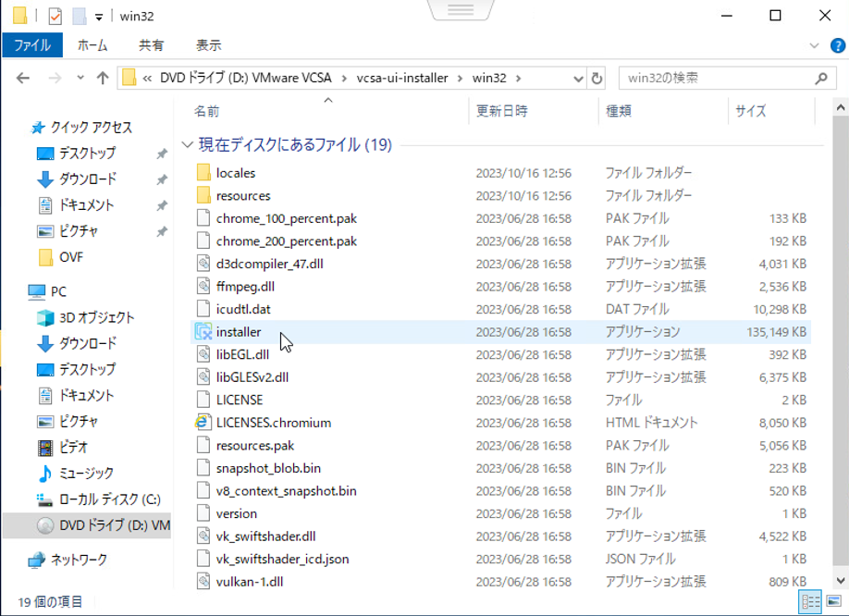Screen dimensions: 849x616
Task: Select the locales folder icon
Action: pyautogui.click(x=204, y=173)
